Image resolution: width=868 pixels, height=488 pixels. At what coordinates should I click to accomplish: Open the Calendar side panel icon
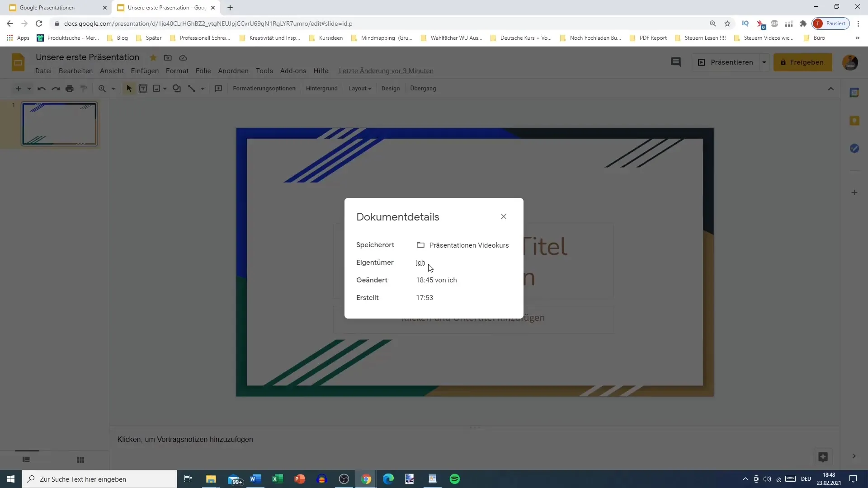click(854, 93)
